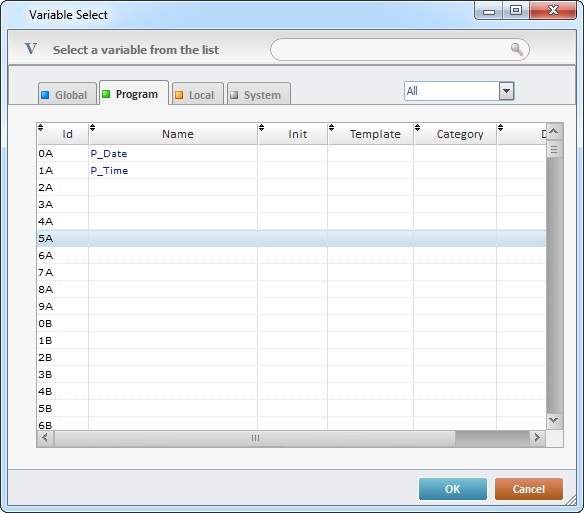Click the sort arrows on Init column
The width and height of the screenshot is (584, 513).
261,128
